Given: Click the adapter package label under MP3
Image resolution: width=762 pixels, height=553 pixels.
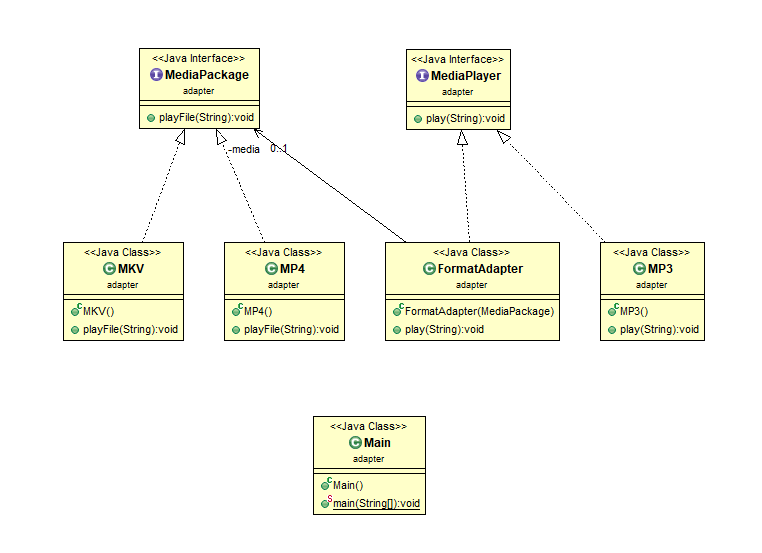Looking at the screenshot, I should 651,285.
